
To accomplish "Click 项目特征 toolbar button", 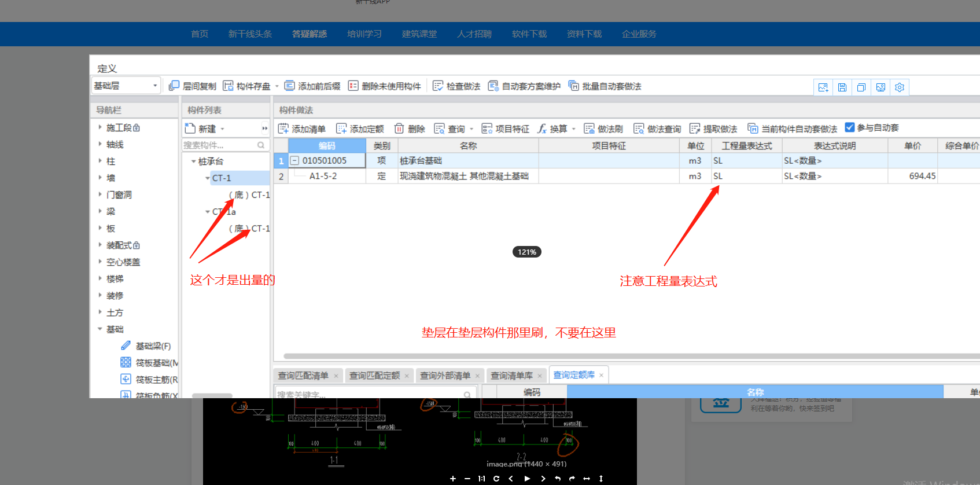I will (506, 128).
